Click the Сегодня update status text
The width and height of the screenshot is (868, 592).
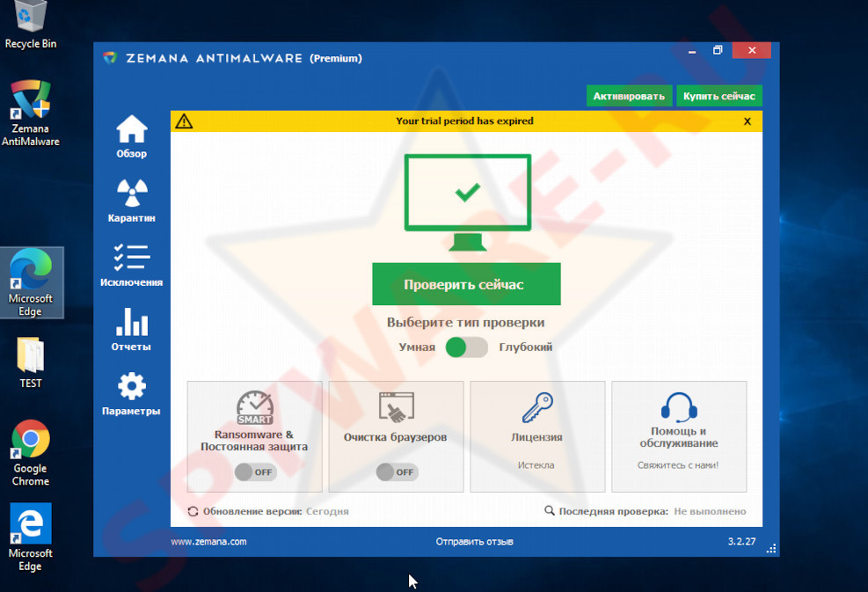(x=327, y=511)
